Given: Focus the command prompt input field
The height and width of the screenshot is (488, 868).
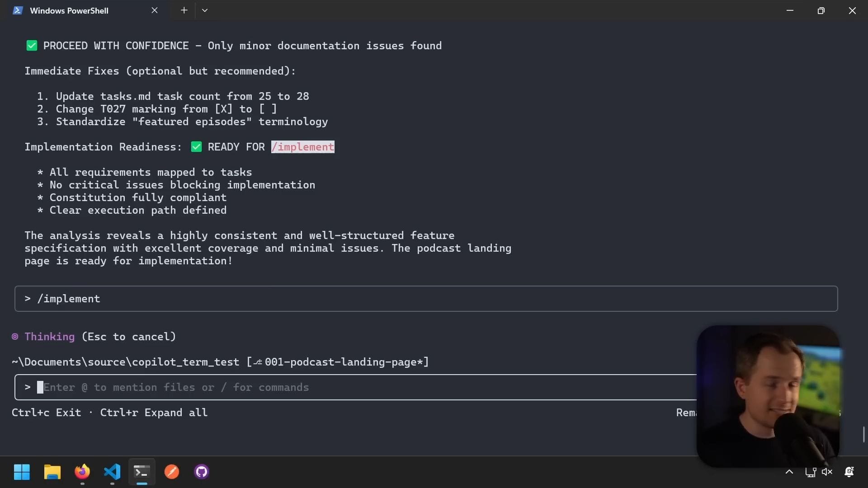Looking at the screenshot, I should pyautogui.click(x=353, y=387).
